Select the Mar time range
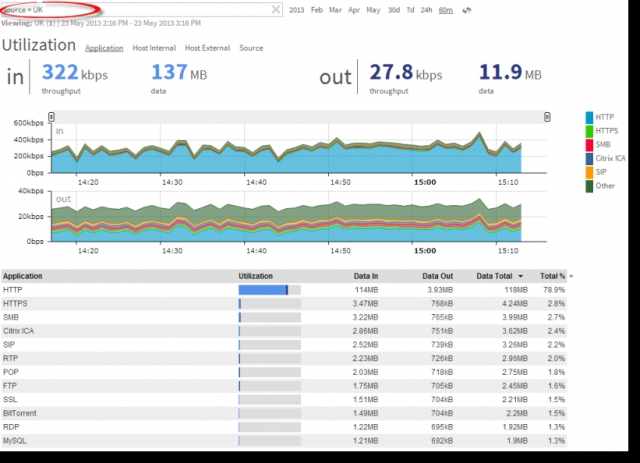 point(335,10)
